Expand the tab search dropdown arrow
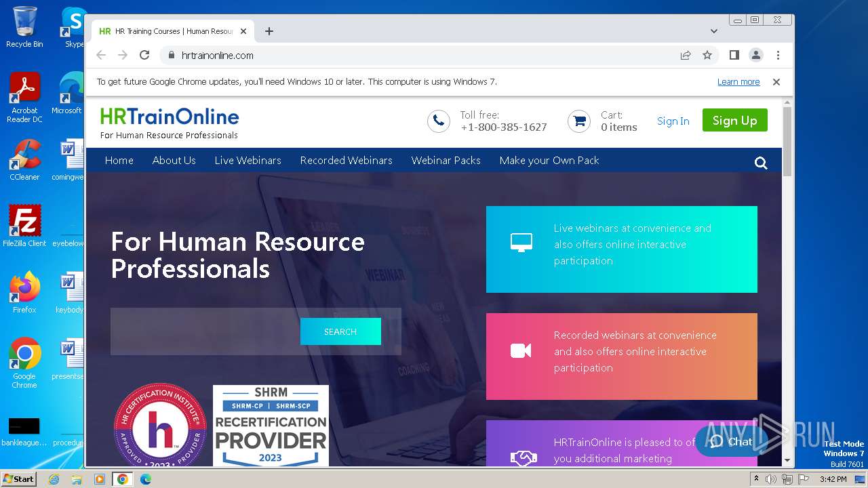868x488 pixels. (714, 31)
